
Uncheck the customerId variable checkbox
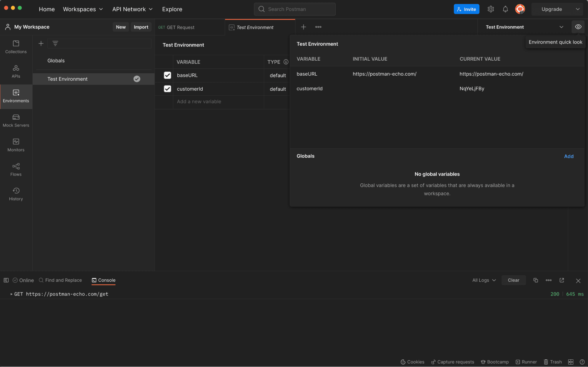[x=167, y=89]
